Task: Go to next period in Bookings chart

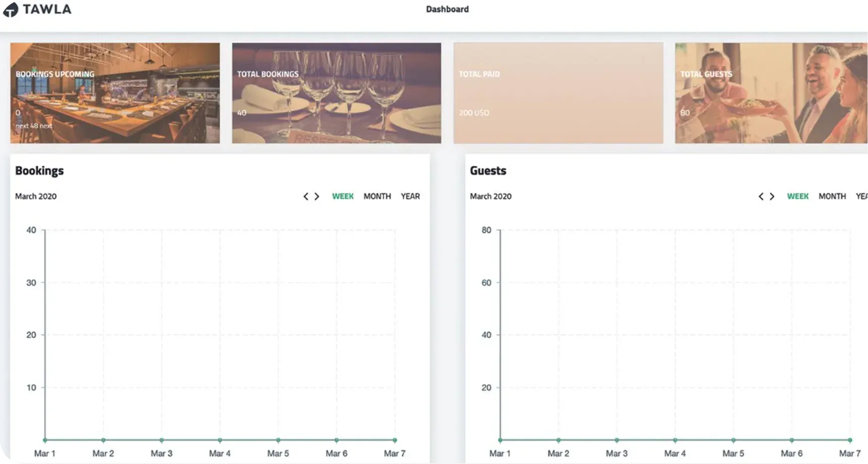Action: point(317,196)
